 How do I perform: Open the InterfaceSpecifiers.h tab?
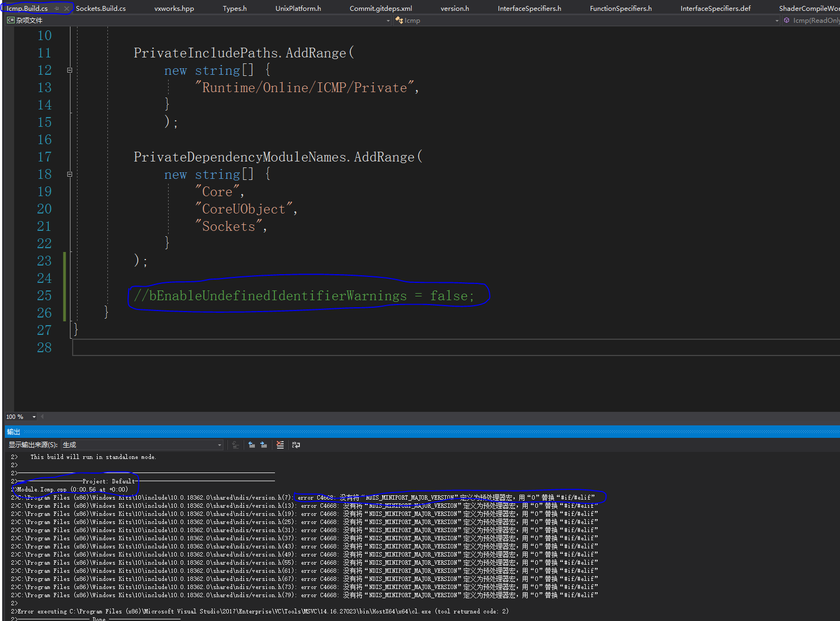(529, 9)
